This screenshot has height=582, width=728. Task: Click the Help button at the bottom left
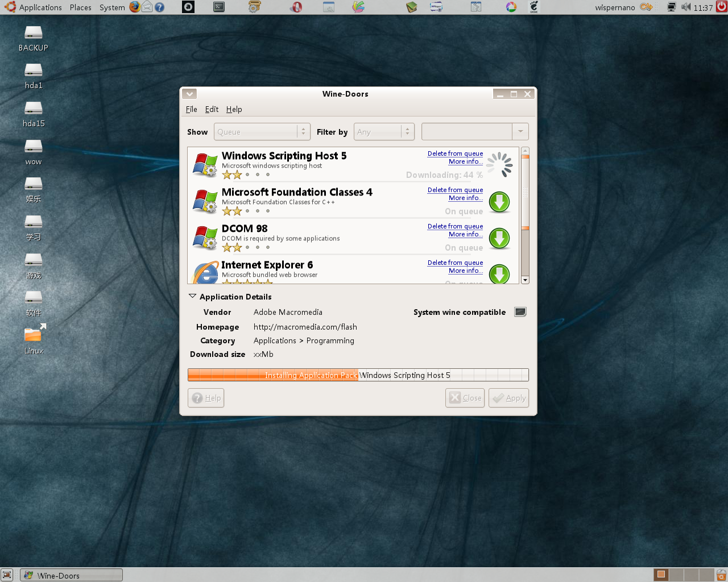(x=206, y=398)
